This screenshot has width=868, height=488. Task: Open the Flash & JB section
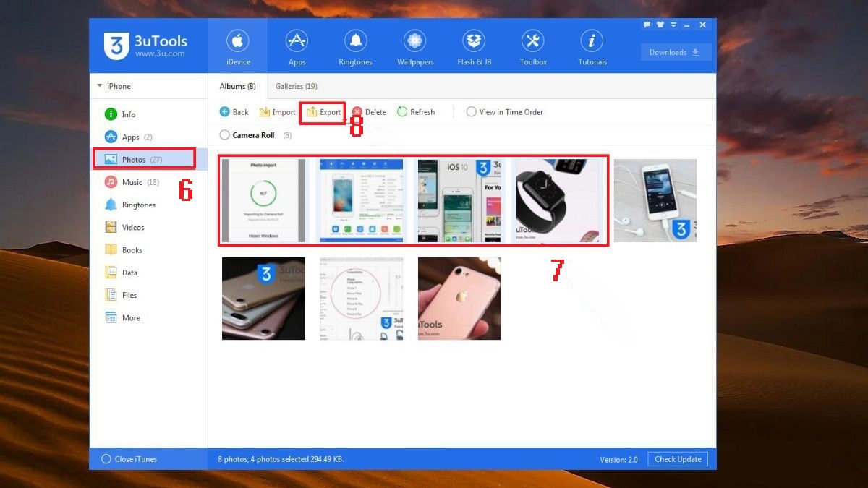(x=475, y=47)
